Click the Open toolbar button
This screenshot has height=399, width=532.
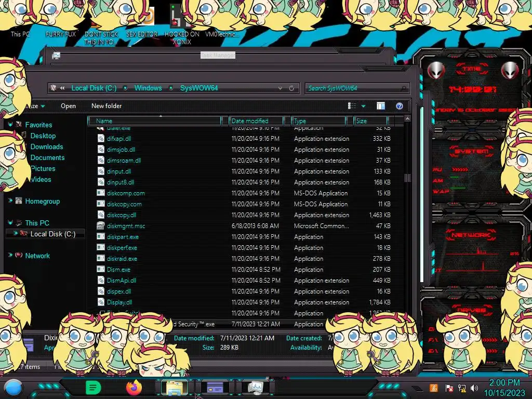tap(68, 106)
